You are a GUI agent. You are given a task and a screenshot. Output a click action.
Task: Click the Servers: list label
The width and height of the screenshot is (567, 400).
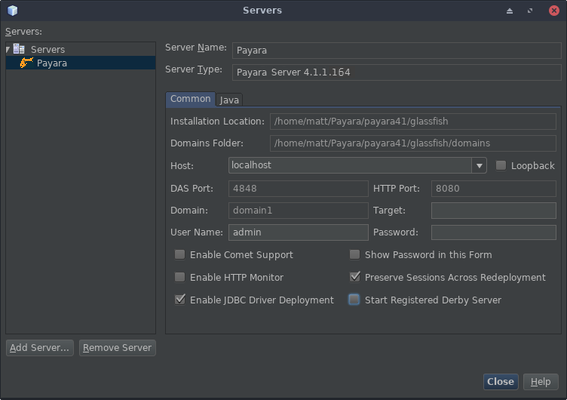tap(24, 32)
